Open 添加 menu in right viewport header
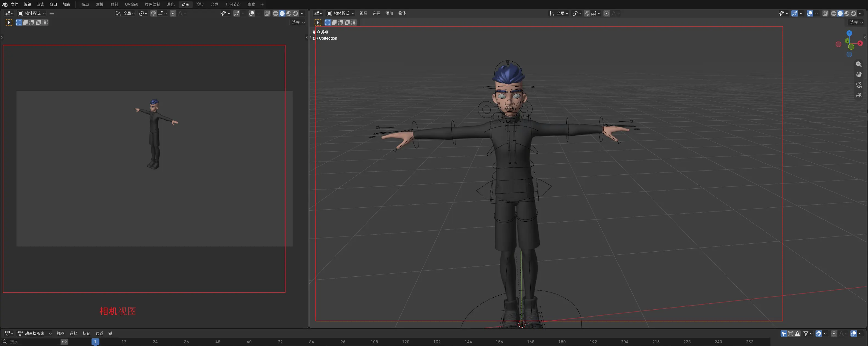868x346 pixels. pyautogui.click(x=389, y=13)
